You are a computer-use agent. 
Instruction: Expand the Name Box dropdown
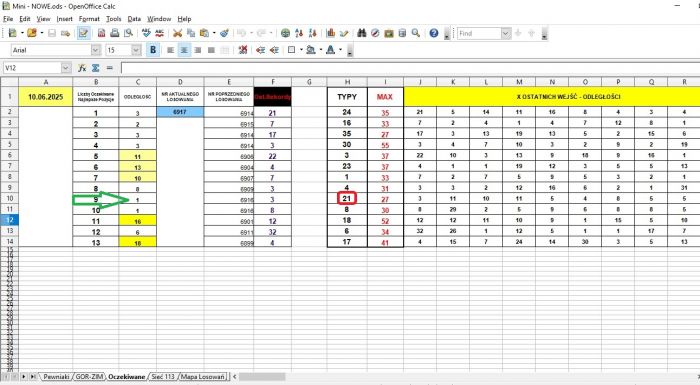(x=66, y=68)
